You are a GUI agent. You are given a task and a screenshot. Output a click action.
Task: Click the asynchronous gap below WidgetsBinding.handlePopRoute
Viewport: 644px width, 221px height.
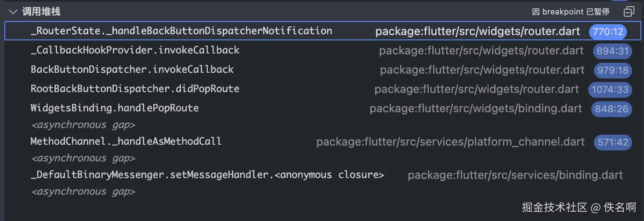coord(83,125)
